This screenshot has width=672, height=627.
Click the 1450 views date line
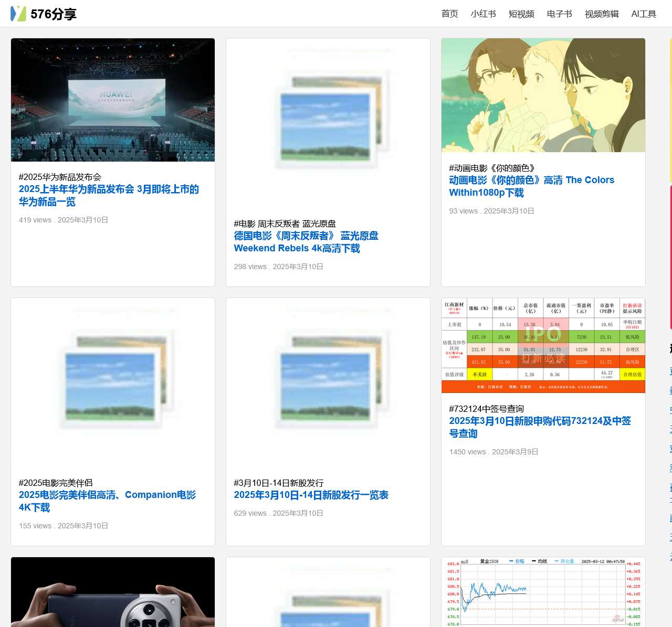[494, 452]
